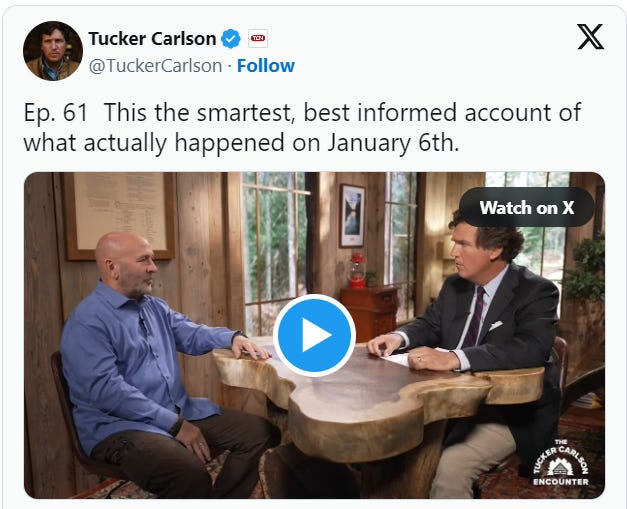Click the small framed picture between windows
The width and height of the screenshot is (627, 509).
pyautogui.click(x=352, y=216)
